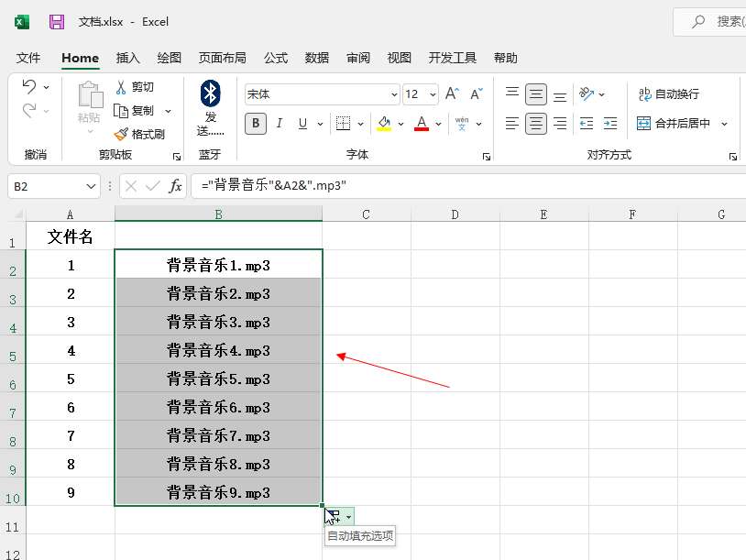Select cell containing 背景音乐4.mp3
This screenshot has height=560, width=746.
(x=218, y=350)
